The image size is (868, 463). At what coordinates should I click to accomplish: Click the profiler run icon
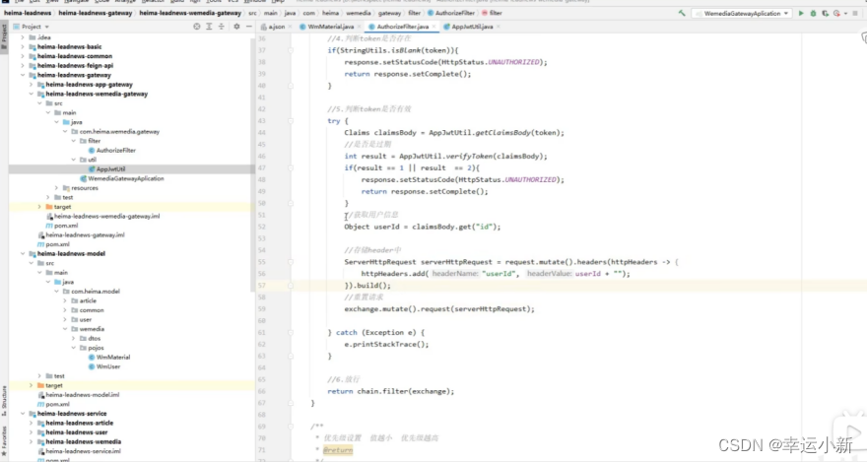[x=836, y=13]
